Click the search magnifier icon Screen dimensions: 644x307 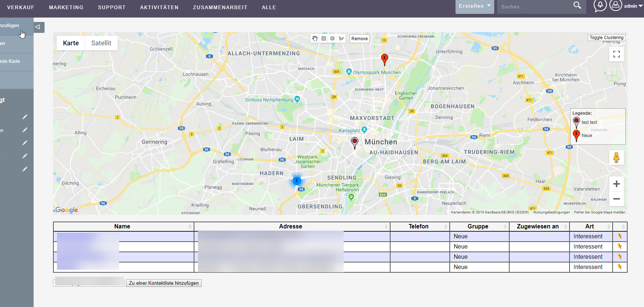[x=577, y=5]
